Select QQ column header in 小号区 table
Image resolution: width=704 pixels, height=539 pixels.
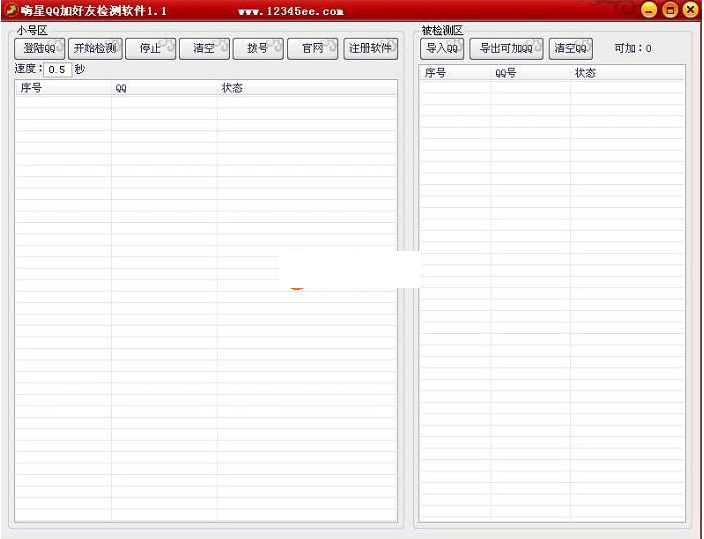point(164,88)
